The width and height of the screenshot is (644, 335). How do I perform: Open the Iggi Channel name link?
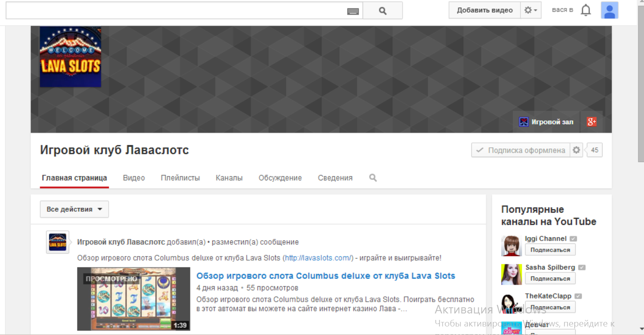[x=545, y=239]
